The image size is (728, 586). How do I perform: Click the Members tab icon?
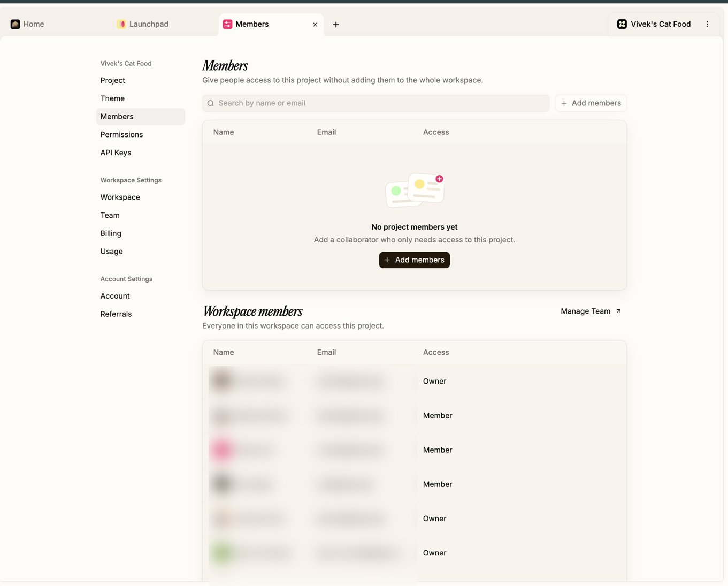227,24
